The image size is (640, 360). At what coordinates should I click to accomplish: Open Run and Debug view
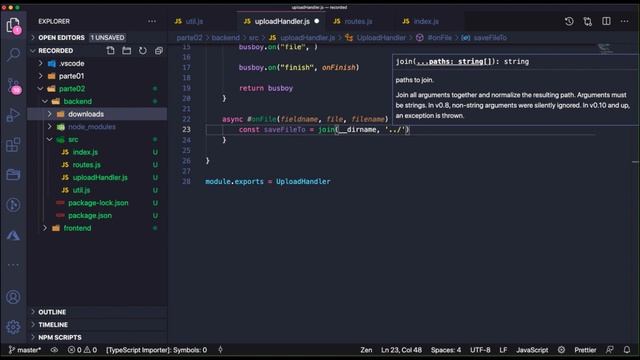[13, 115]
